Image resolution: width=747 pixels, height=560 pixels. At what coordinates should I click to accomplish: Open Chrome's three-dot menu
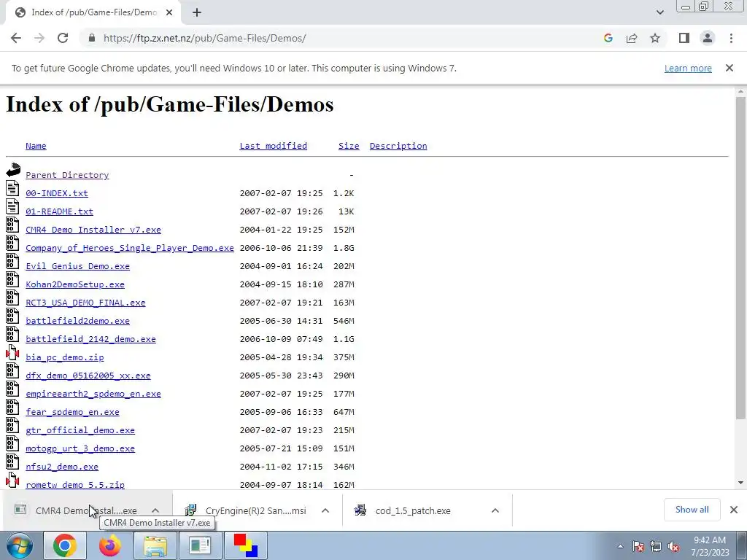[x=731, y=38]
